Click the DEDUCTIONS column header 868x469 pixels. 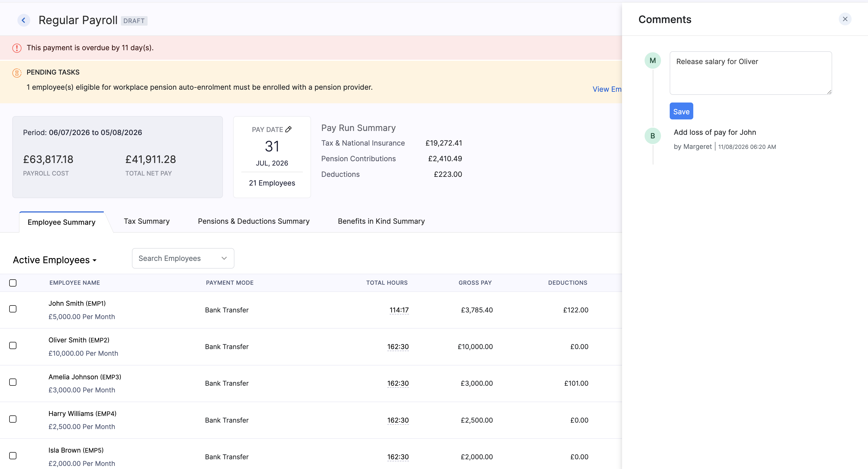click(567, 282)
